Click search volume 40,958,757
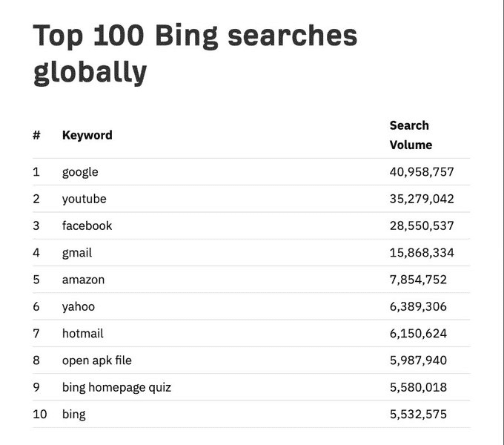Viewport: 504px width, 445px height. click(x=422, y=172)
